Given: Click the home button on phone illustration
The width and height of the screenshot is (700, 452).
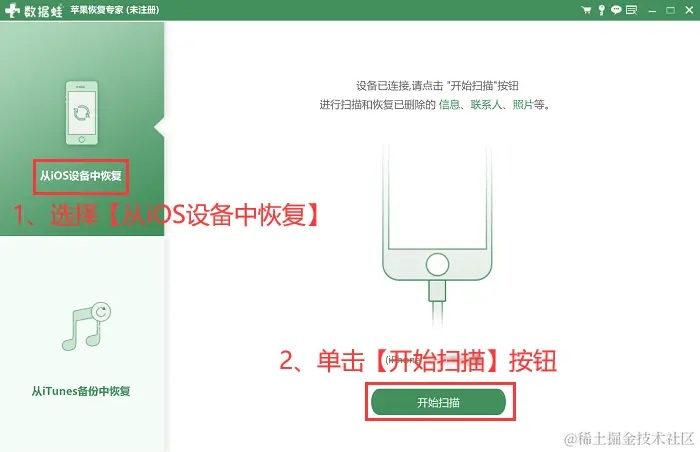Looking at the screenshot, I should tap(437, 264).
